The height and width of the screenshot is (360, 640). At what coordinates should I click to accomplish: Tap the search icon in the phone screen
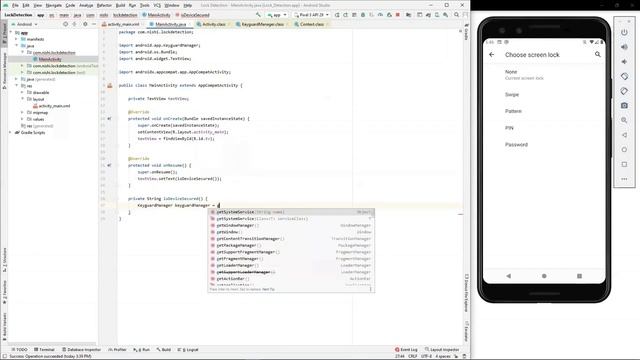(x=598, y=54)
